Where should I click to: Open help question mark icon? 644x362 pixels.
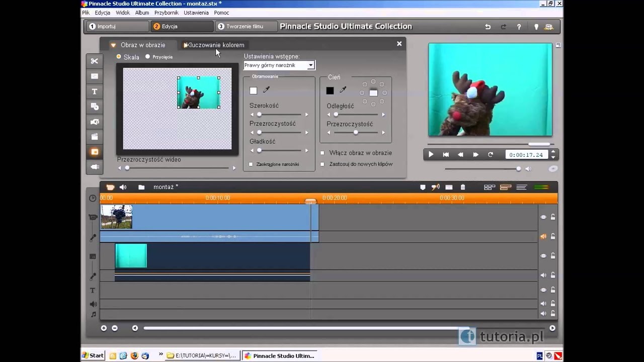519,27
